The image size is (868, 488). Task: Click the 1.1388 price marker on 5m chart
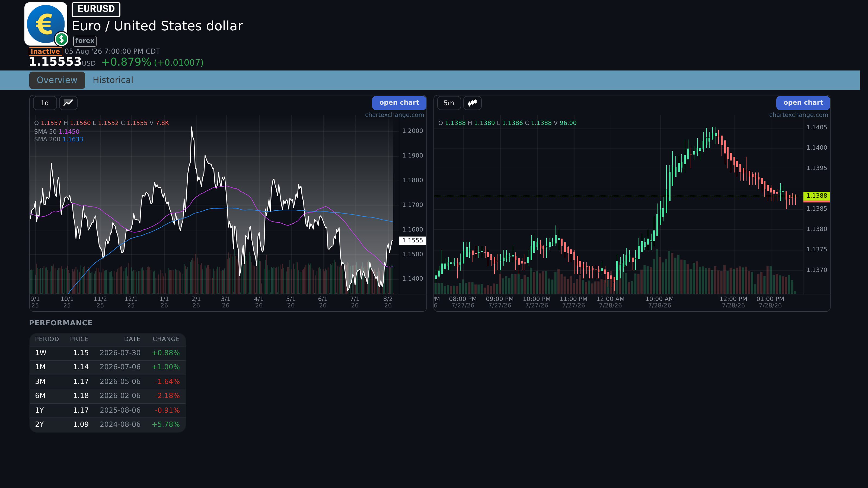point(816,196)
